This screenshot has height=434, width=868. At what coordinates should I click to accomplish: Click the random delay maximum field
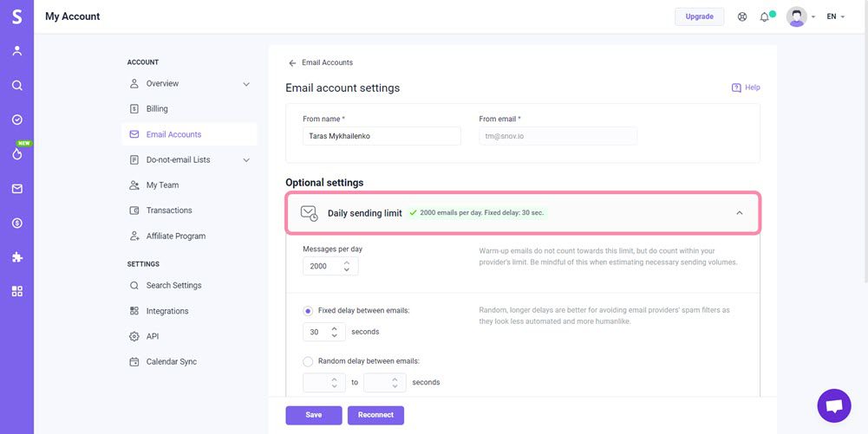385,383
